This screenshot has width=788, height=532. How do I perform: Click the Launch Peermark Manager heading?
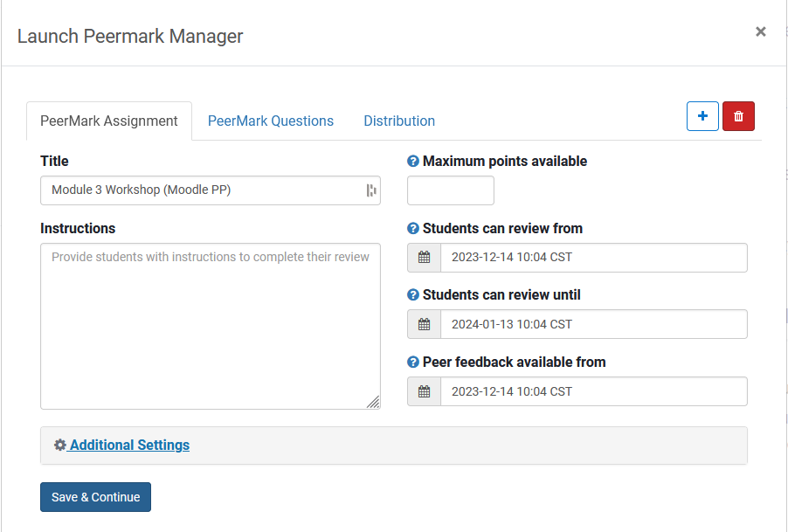pos(130,36)
